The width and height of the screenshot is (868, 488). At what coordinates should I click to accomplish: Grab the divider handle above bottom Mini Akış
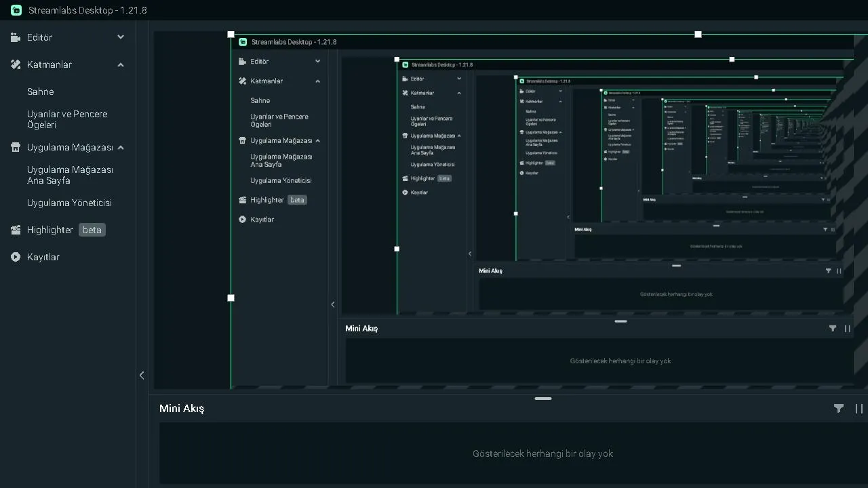(543, 399)
